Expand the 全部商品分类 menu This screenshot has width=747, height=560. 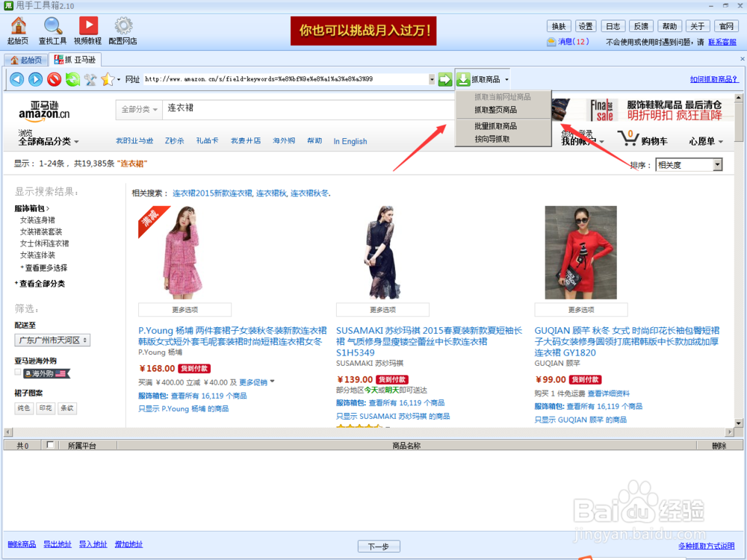coord(49,141)
